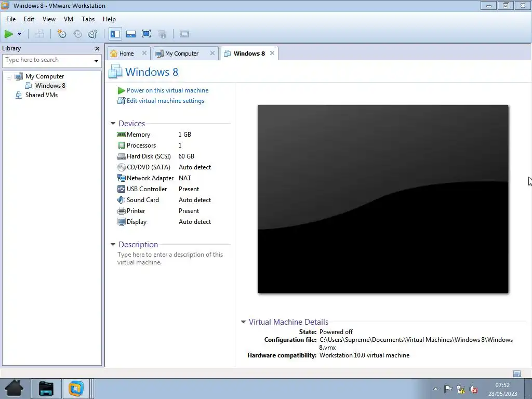Close the Home tab

pyautogui.click(x=144, y=53)
